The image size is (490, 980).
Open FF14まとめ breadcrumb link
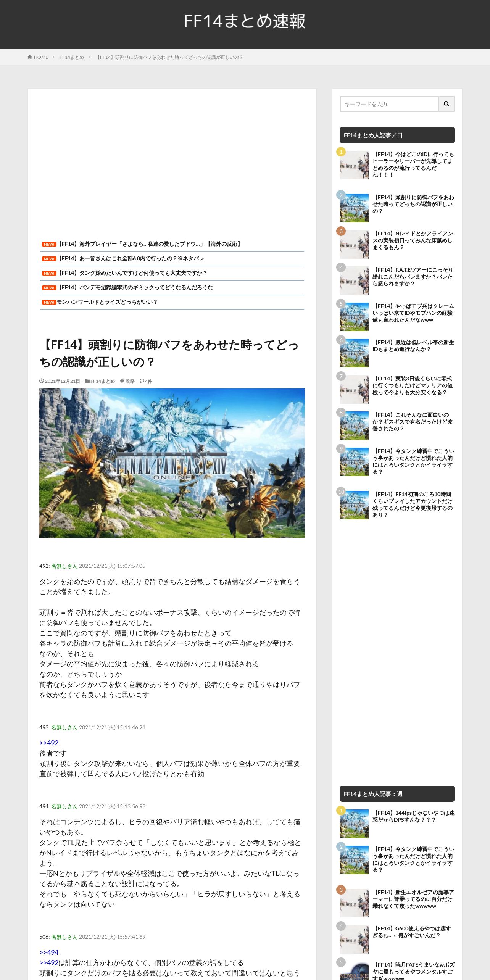click(x=71, y=57)
